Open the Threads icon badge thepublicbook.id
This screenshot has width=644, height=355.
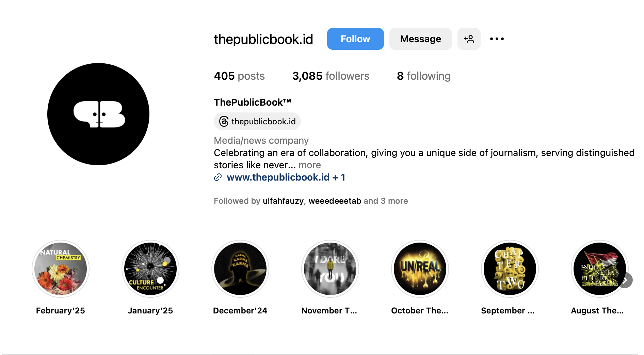[x=257, y=121]
